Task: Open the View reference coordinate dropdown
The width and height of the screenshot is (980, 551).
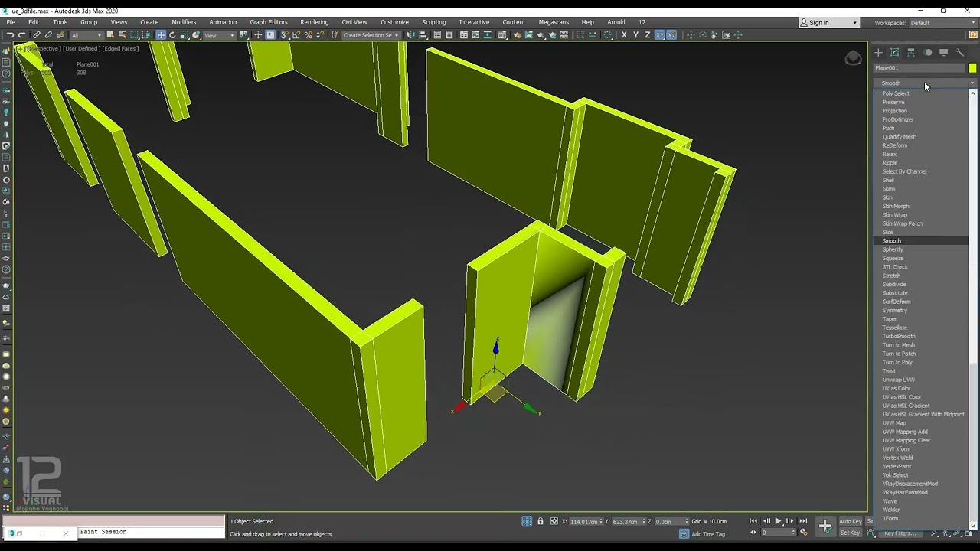Action: (219, 35)
